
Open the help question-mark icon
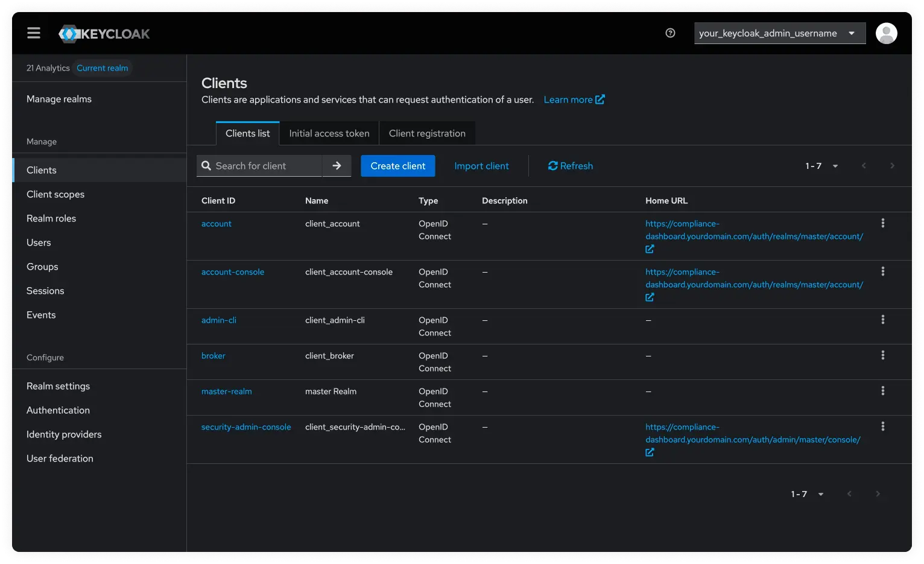coord(670,33)
